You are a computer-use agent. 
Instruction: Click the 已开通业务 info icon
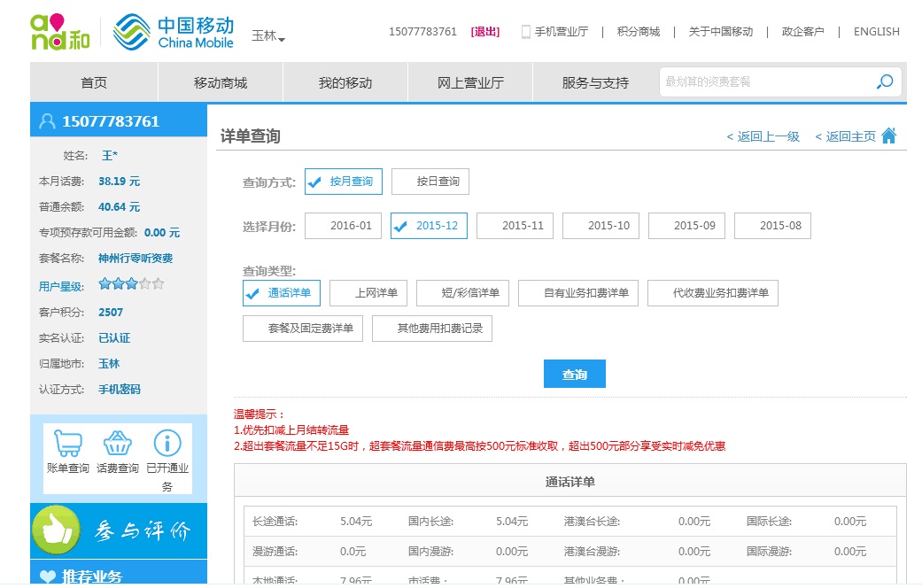click(167, 444)
